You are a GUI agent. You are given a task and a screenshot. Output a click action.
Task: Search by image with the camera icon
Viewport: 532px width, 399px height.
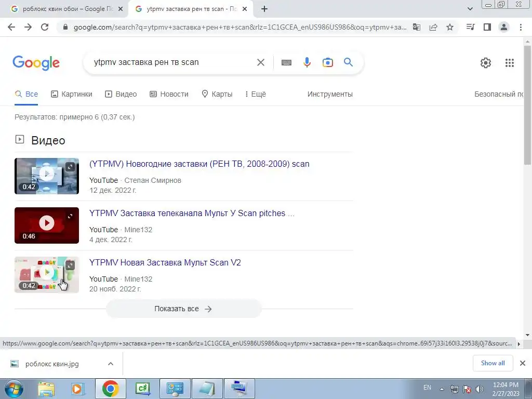[x=328, y=62]
